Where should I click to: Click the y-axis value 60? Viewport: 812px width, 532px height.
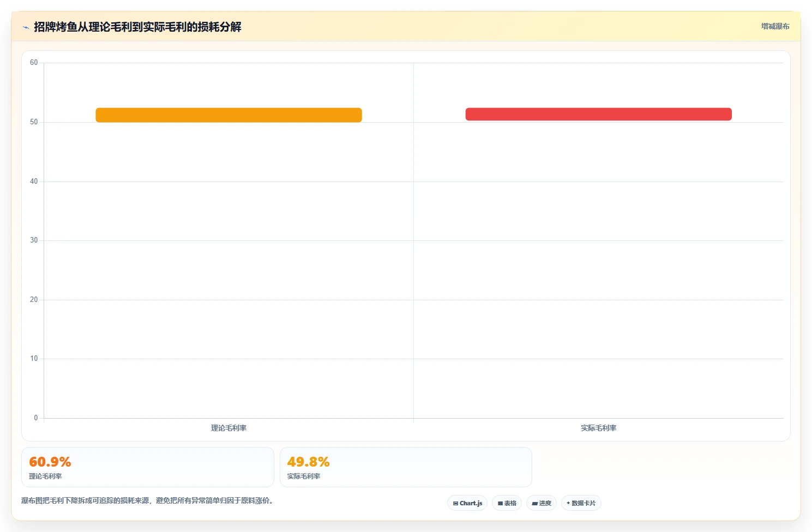point(34,63)
